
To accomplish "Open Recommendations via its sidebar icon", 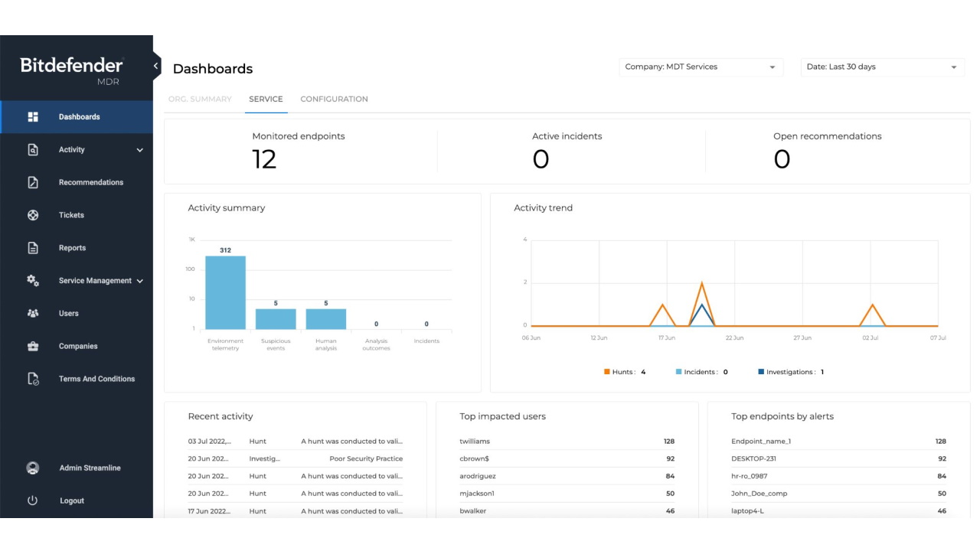I will (33, 183).
